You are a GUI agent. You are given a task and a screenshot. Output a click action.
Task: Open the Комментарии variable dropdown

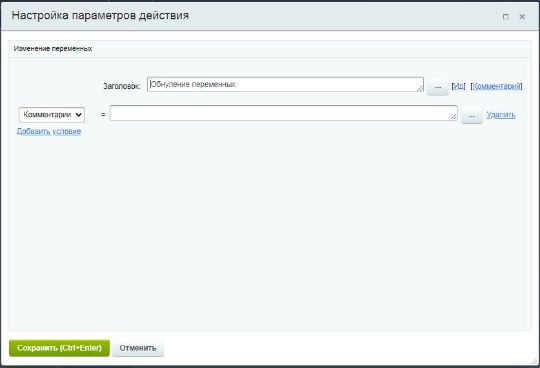click(52, 115)
